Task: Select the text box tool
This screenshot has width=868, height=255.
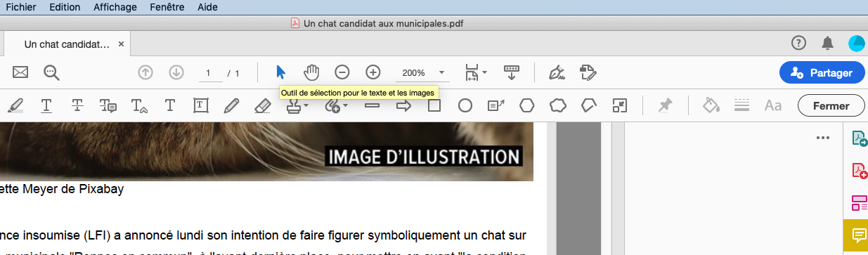Action: (200, 105)
